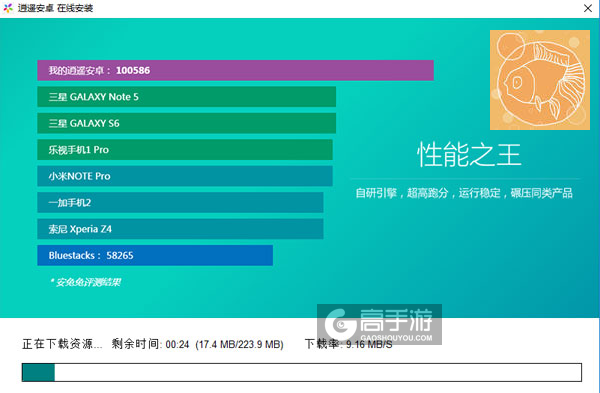600x393 pixels.
Task: Click the 剩余时间 00:24 readout
Action: (150, 344)
